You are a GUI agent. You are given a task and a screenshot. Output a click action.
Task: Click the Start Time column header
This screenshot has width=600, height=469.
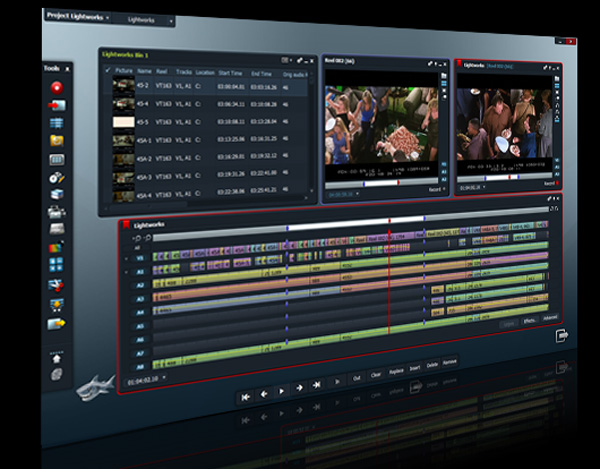pos(230,73)
